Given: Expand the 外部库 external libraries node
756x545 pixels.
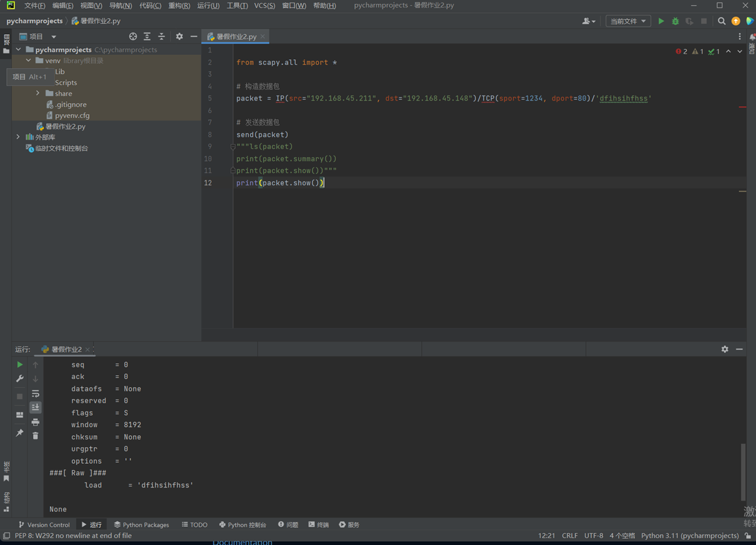Looking at the screenshot, I should point(18,137).
